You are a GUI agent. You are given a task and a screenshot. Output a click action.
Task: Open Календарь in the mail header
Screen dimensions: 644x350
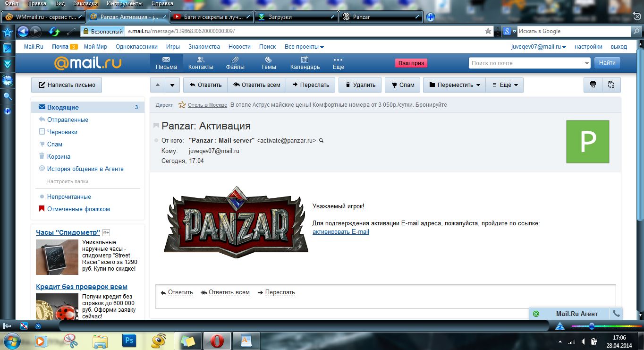[305, 63]
